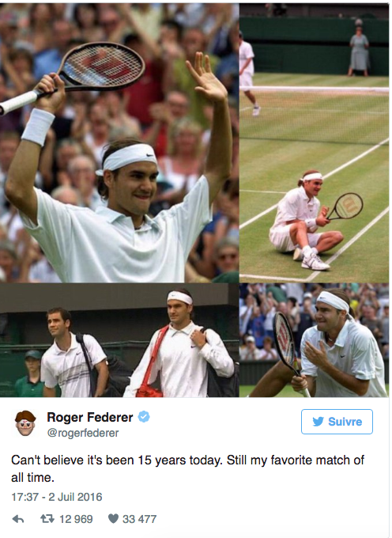Image resolution: width=392 pixels, height=538 pixels.
Task: Open the Roger Federer display name link
Action: (x=90, y=417)
